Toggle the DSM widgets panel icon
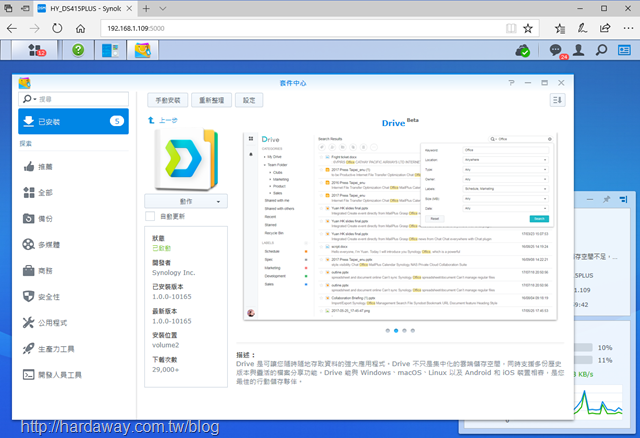The width and height of the screenshot is (640, 438). 624,50
